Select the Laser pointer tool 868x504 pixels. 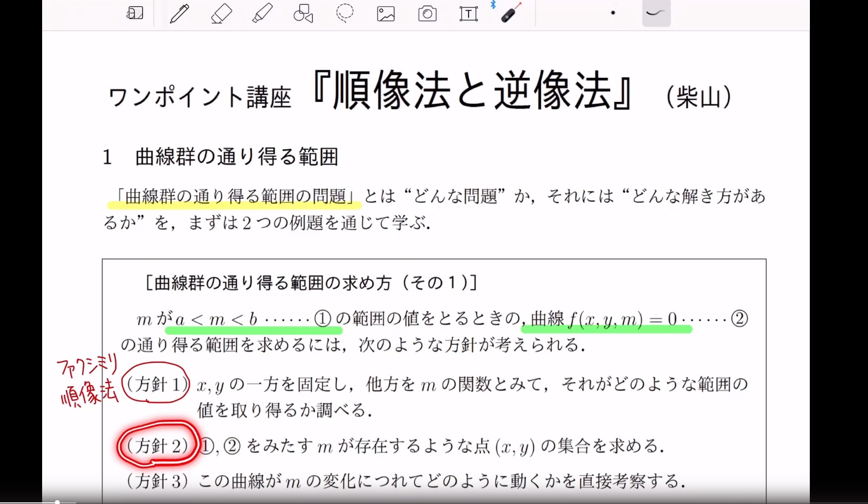point(511,13)
